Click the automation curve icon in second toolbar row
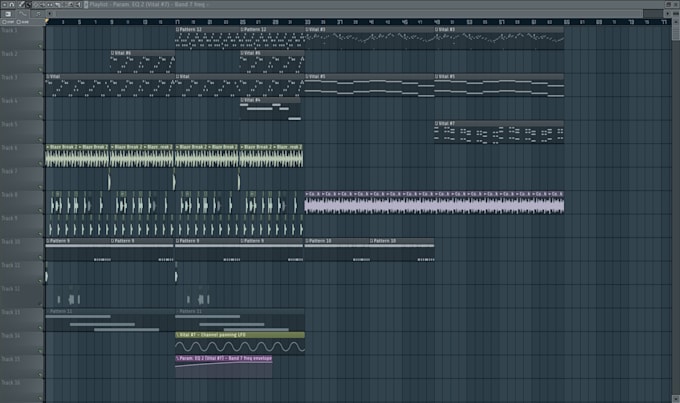Screen dimensions: 680x403 pos(23,13)
